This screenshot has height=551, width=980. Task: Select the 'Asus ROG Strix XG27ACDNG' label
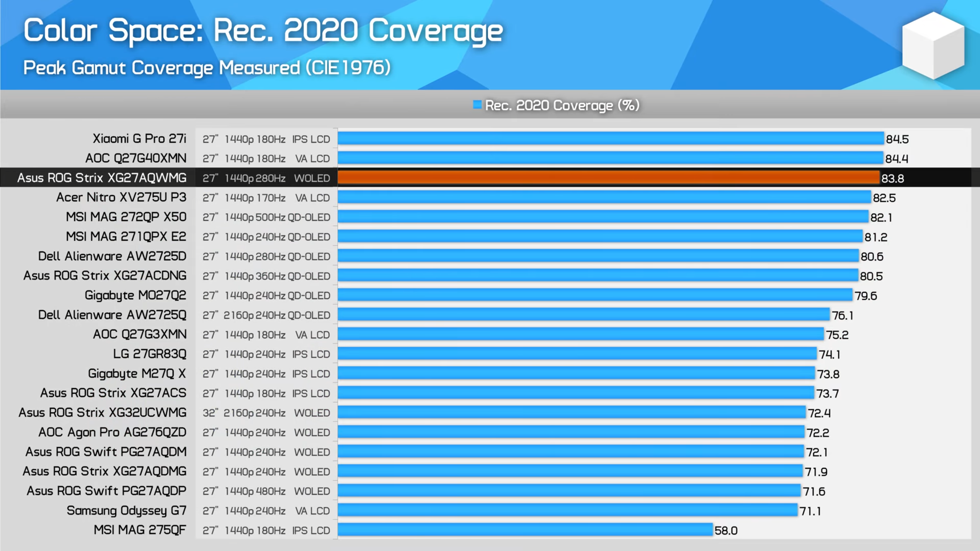(x=105, y=275)
